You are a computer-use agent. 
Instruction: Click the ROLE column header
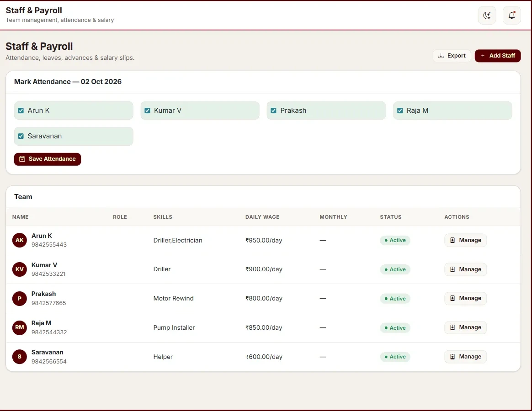pos(120,217)
